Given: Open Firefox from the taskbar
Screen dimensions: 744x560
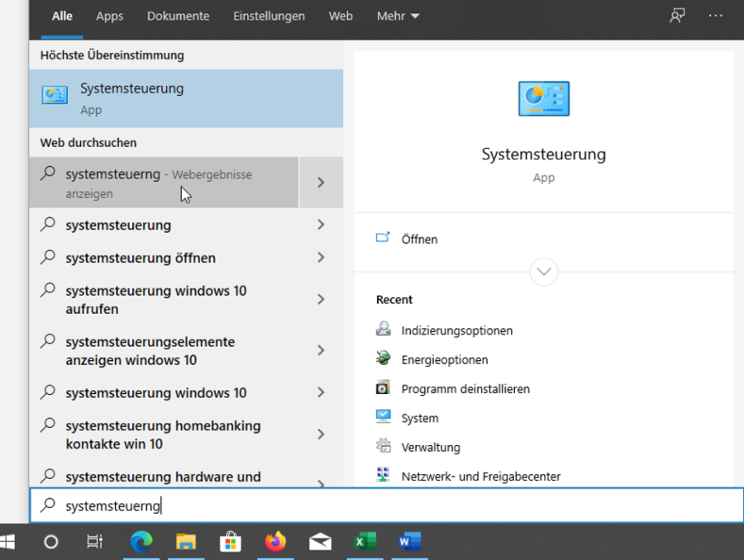Looking at the screenshot, I should pos(275,543).
